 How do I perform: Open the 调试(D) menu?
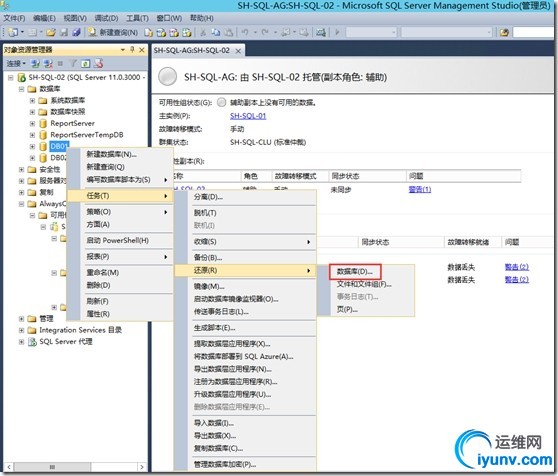click(x=106, y=18)
